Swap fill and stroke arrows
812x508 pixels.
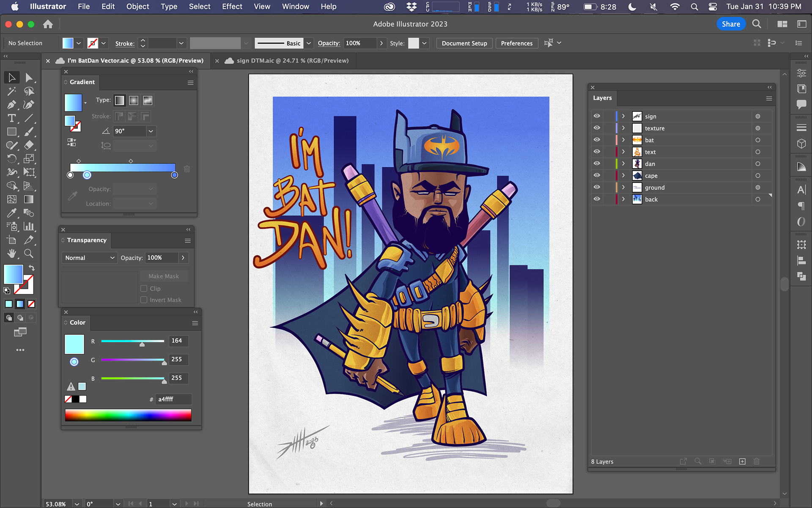pos(32,268)
